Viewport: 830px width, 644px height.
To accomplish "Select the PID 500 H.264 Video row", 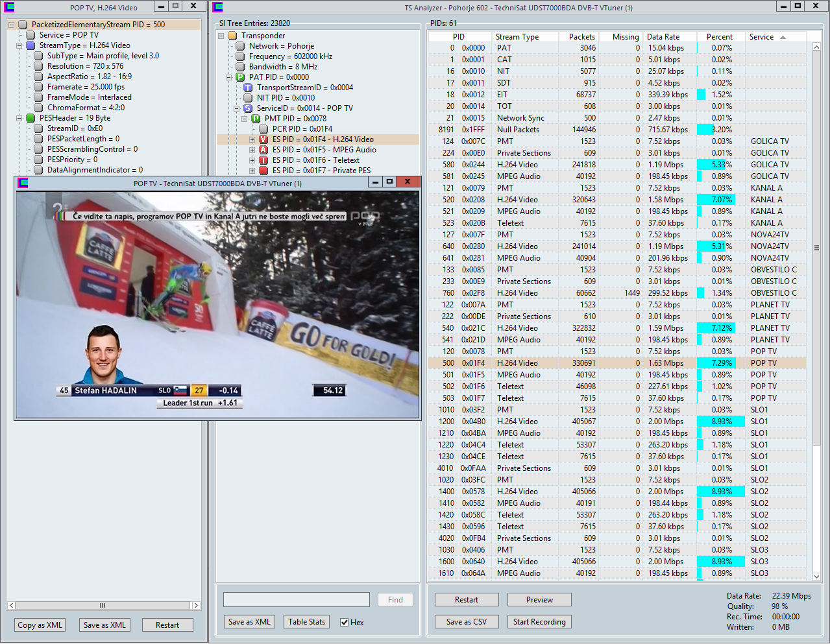I will click(616, 363).
